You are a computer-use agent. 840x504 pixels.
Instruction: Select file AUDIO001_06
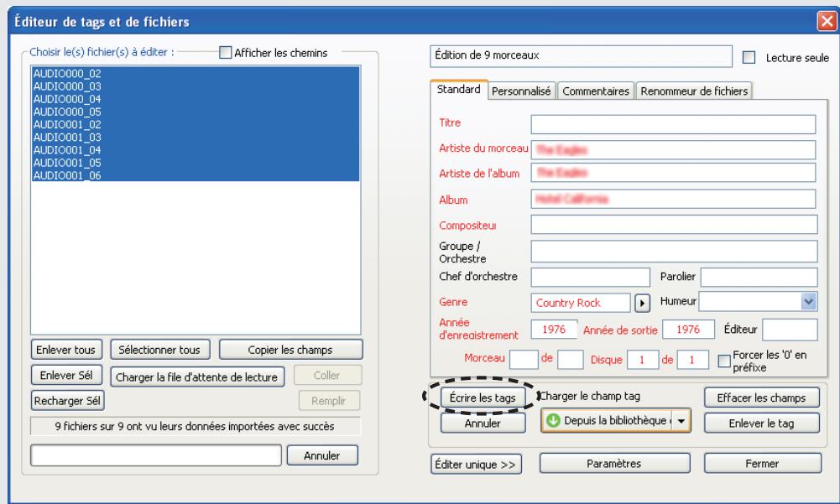tap(196, 175)
